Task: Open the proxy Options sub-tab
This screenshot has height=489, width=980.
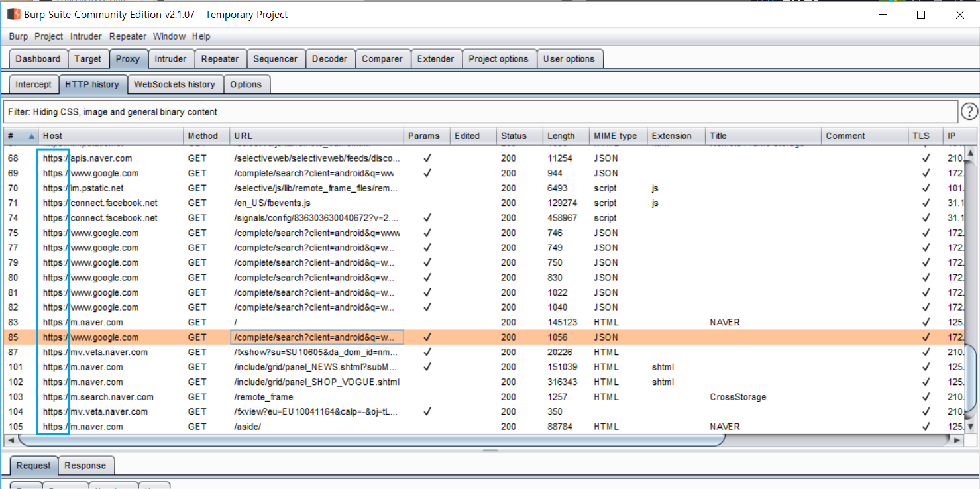Action: pos(246,84)
